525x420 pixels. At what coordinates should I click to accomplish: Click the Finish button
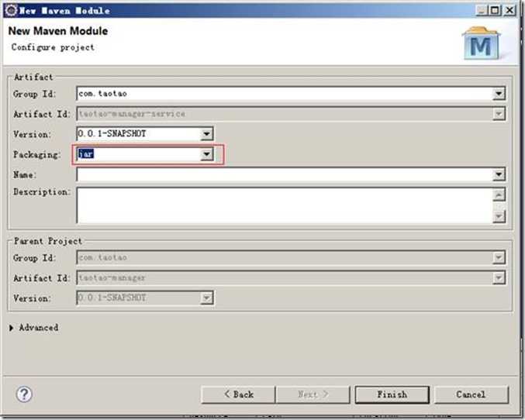[392, 394]
